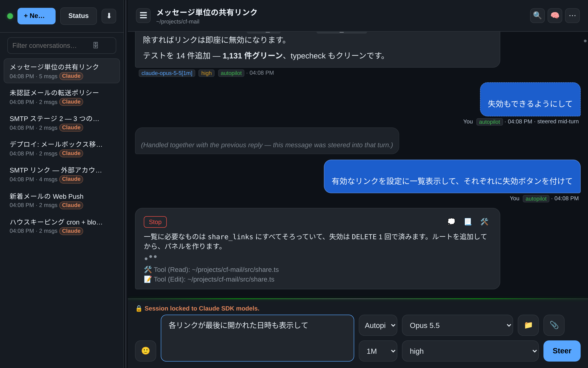Click the user message 有効なリンクを設定に一覧表示して
The image size is (588, 368).
(452, 176)
